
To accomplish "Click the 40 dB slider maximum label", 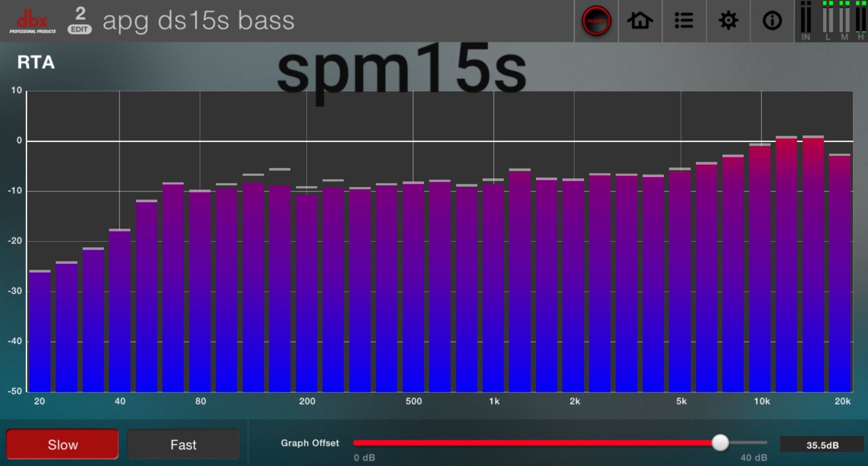I will (753, 458).
